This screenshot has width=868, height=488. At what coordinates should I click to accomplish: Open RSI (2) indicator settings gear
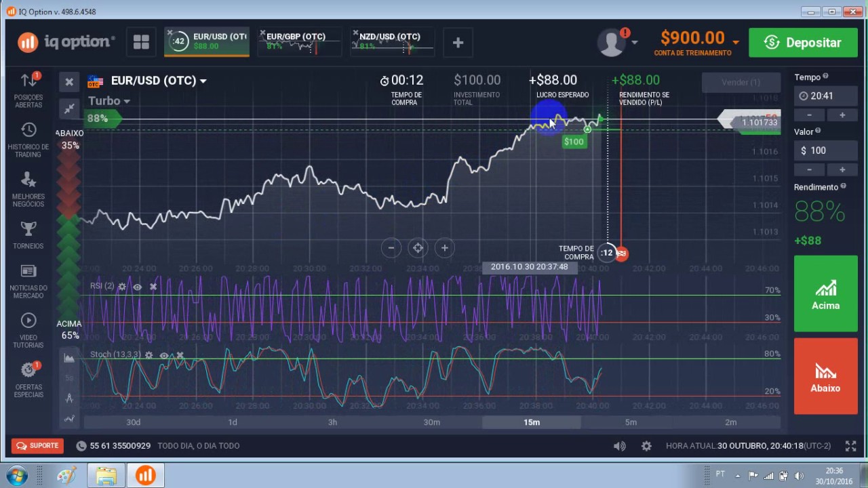[122, 287]
